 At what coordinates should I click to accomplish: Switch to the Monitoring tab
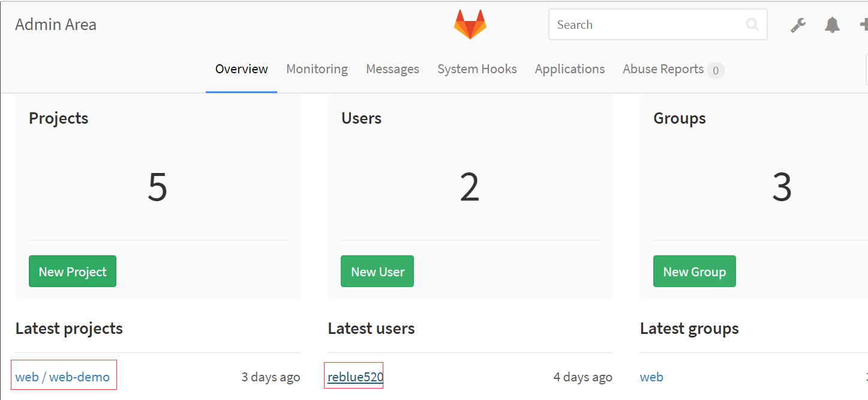317,68
